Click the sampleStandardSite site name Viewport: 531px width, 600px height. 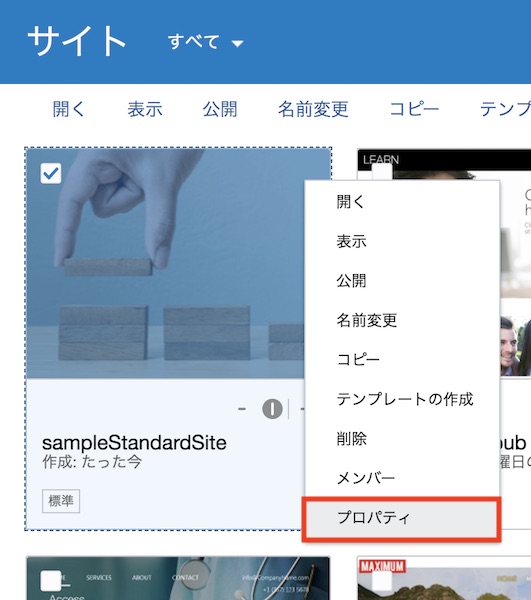[134, 443]
